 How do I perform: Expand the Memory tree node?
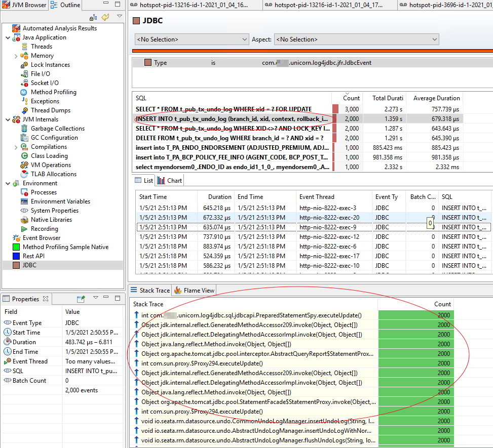click(16, 56)
